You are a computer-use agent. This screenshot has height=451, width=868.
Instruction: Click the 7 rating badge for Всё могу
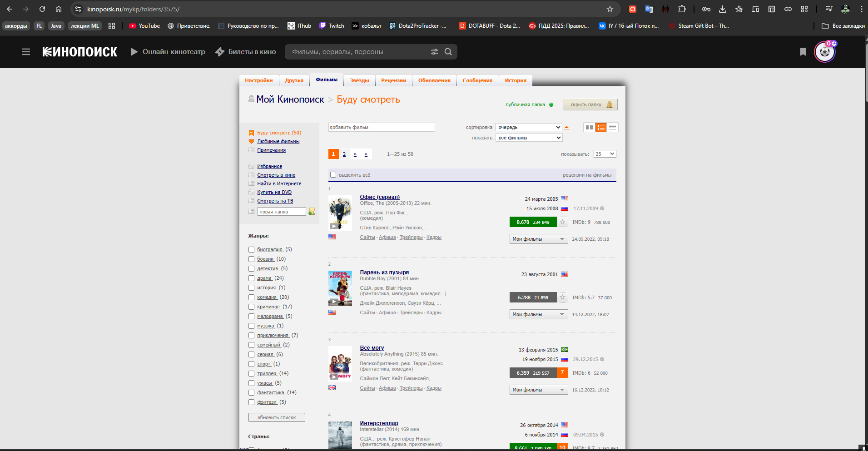pos(562,373)
